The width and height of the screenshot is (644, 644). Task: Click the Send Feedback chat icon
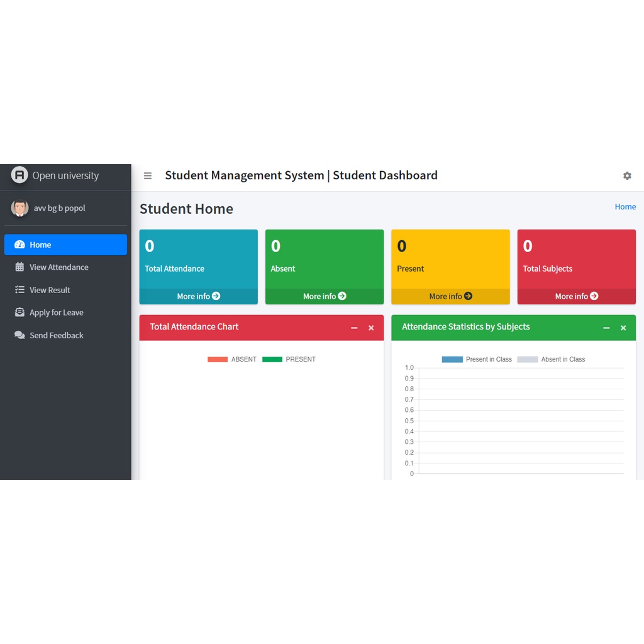pos(19,335)
